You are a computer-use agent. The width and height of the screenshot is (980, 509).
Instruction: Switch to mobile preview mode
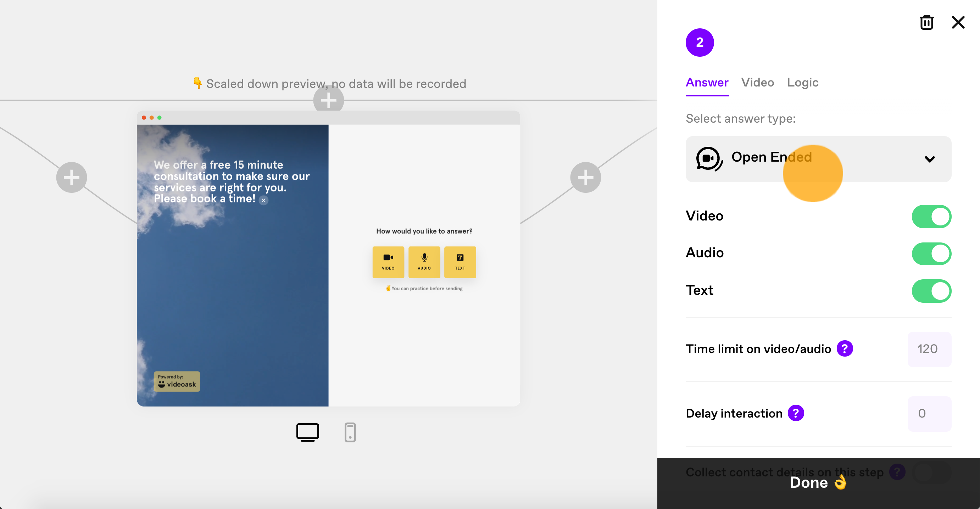pos(350,432)
